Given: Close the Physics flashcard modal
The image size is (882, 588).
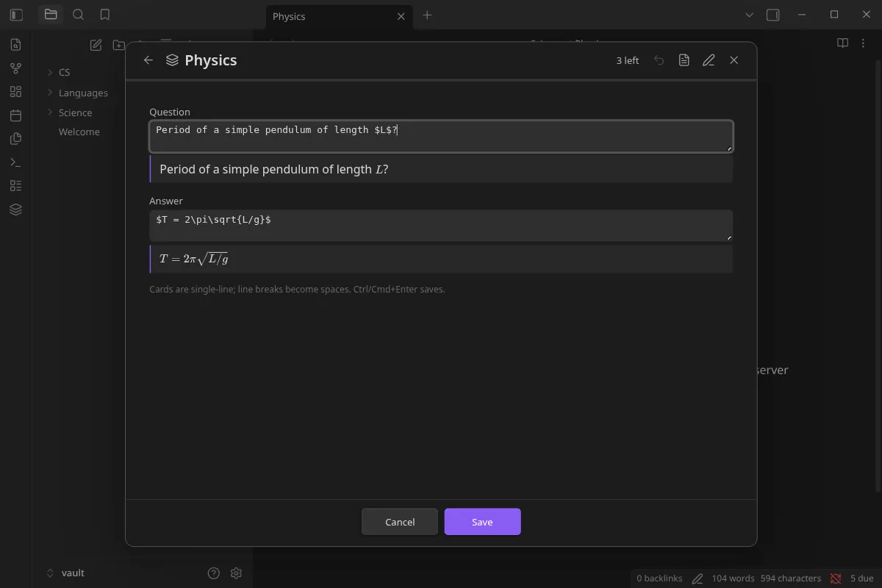Looking at the screenshot, I should [x=734, y=60].
